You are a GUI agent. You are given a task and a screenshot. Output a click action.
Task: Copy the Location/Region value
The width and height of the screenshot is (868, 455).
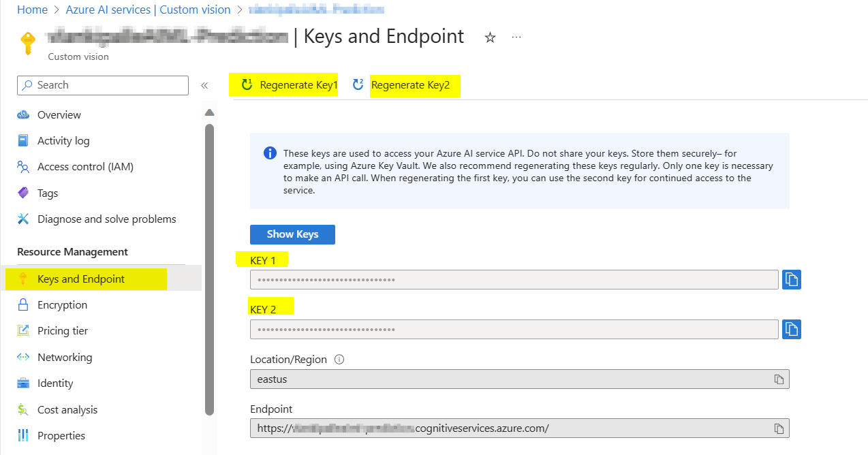779,379
